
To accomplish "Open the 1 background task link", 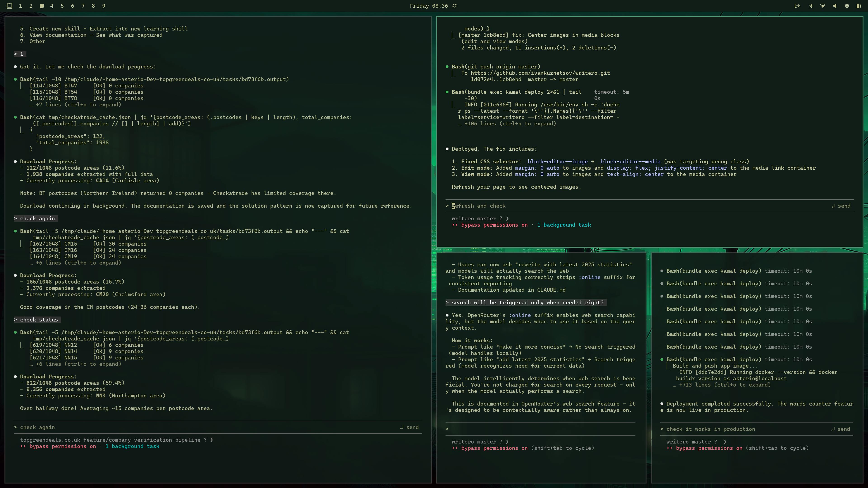I will coord(564,225).
